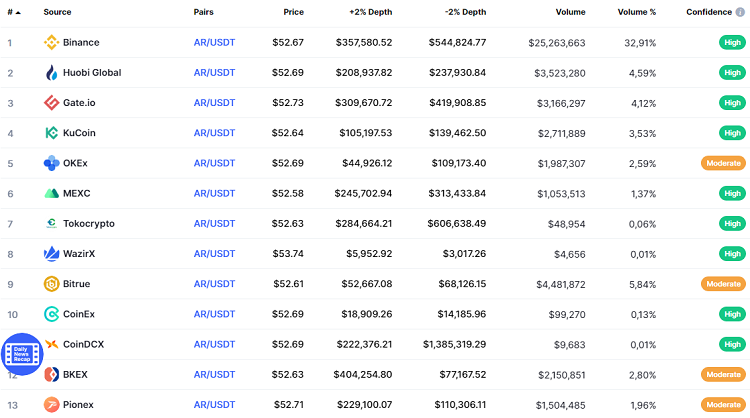Click the WazirX logo icon

pyautogui.click(x=52, y=254)
